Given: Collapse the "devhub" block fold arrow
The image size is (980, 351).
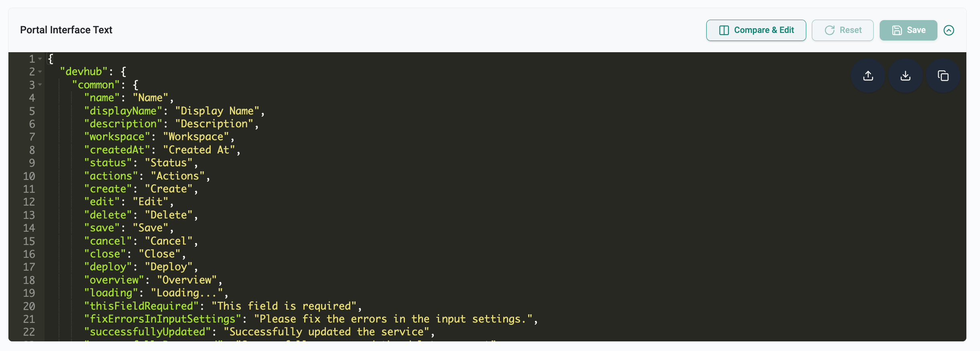Looking at the screenshot, I should [x=40, y=72].
